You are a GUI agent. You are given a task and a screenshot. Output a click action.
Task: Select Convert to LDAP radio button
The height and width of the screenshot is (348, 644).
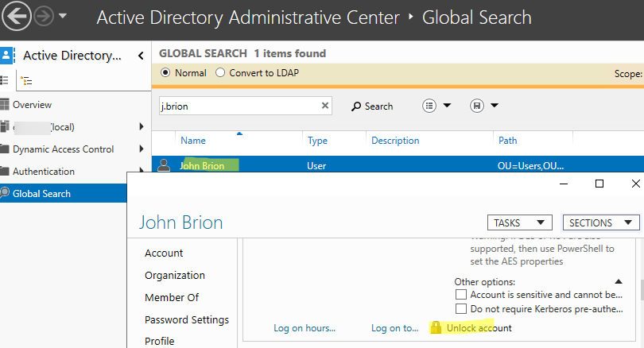(x=220, y=72)
